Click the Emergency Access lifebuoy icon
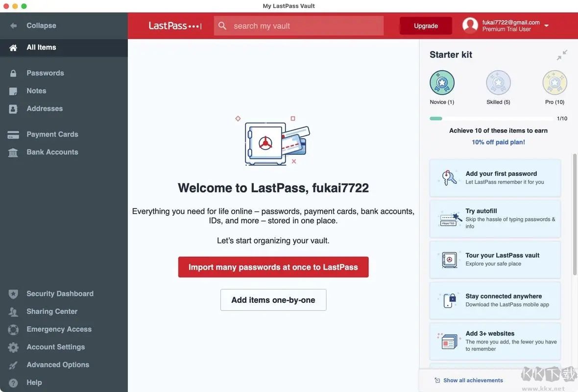Image resolution: width=578 pixels, height=392 pixels. [x=13, y=329]
